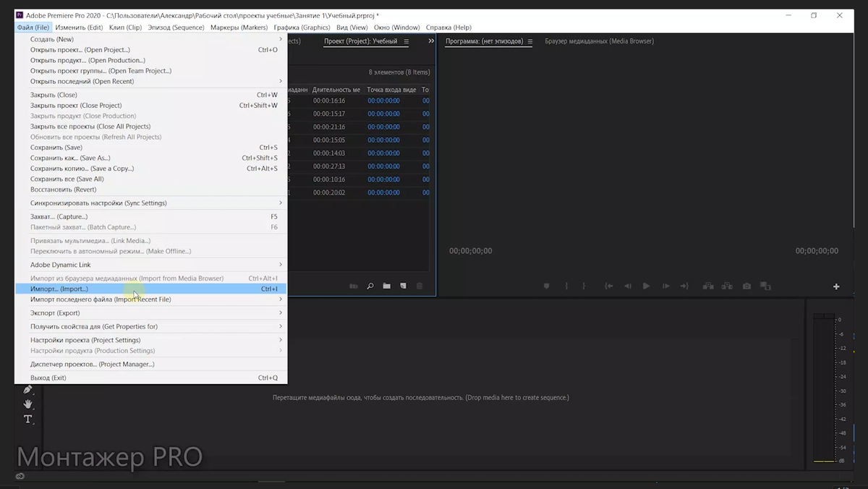Select the Hand tool

pyautogui.click(x=28, y=404)
